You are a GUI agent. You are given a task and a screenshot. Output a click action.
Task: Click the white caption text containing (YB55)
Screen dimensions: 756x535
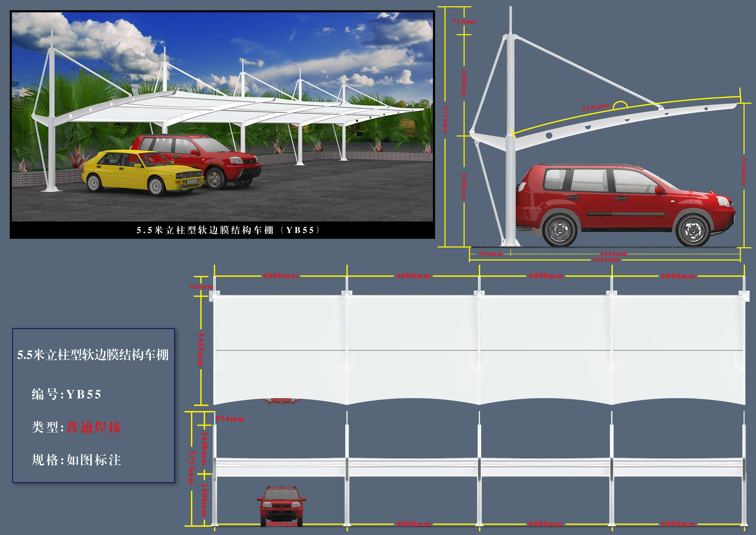[228, 230]
